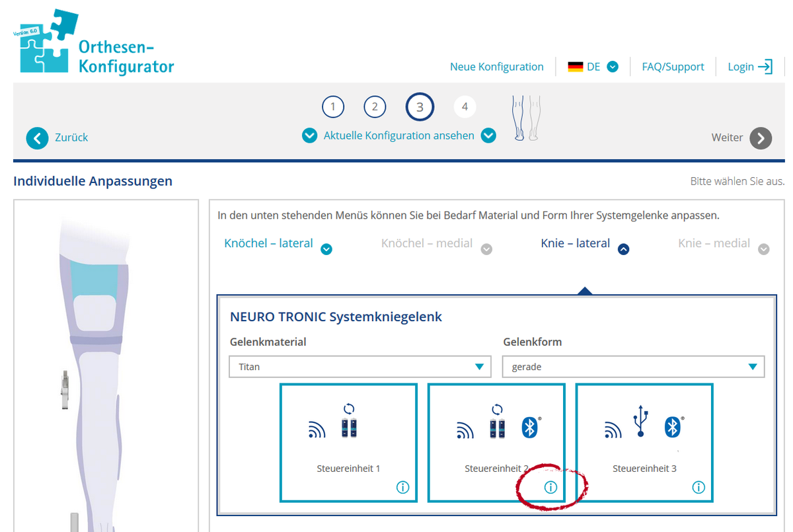Image resolution: width=793 pixels, height=532 pixels.
Task: Select the Steuereinheit 1 card
Action: pos(348,442)
